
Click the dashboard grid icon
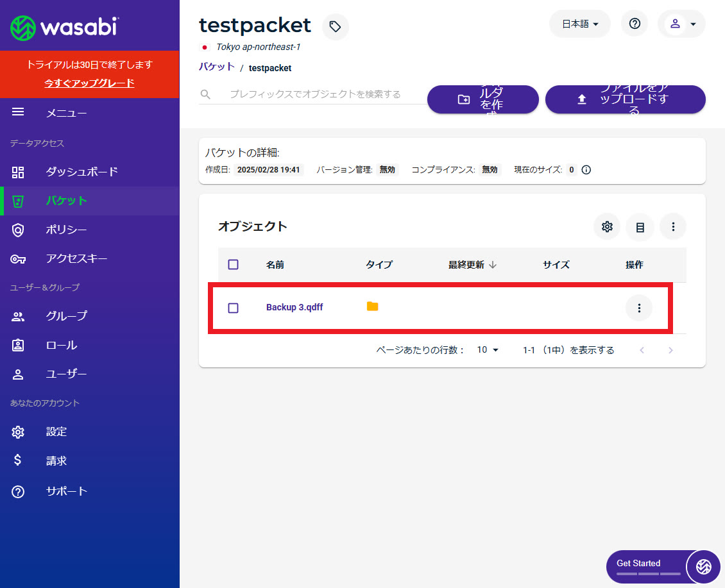(18, 172)
